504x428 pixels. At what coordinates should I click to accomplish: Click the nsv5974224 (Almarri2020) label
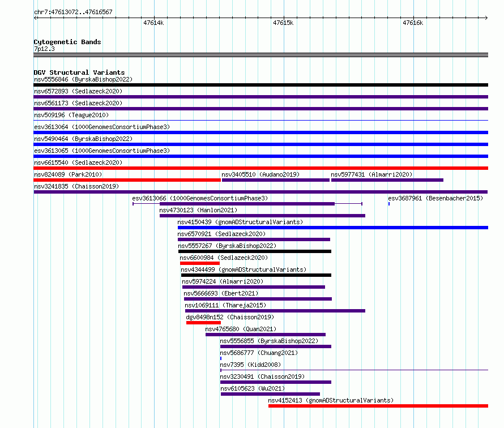point(223,281)
